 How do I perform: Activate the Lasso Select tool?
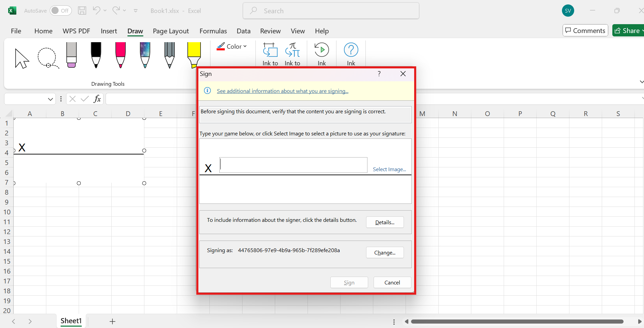pos(48,58)
